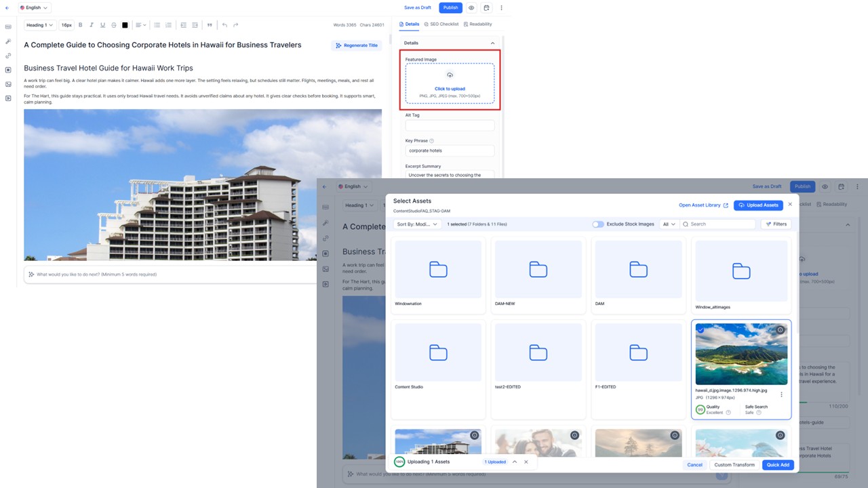868x488 pixels.
Task: Open the link icon in the undimmed editor sidebar
Action: pyautogui.click(x=8, y=56)
